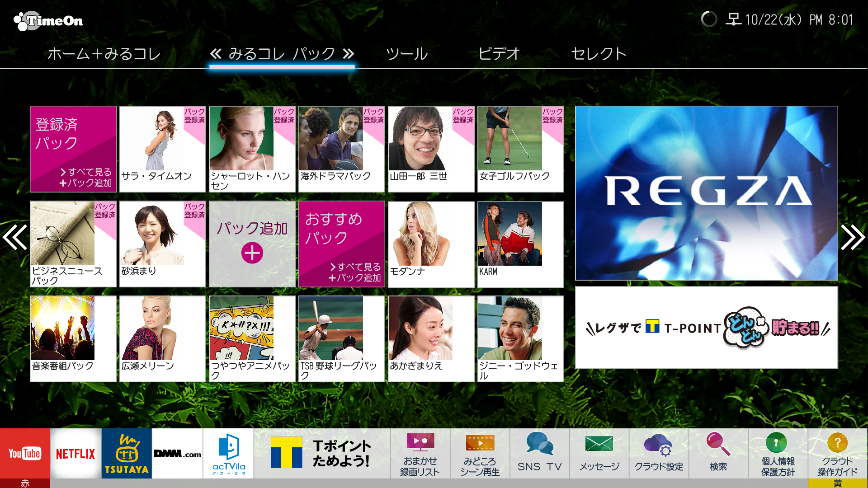This screenshot has width=868, height=488.
Task: Open the ビジネスニュースパック thumbnail
Action: pos(73,244)
